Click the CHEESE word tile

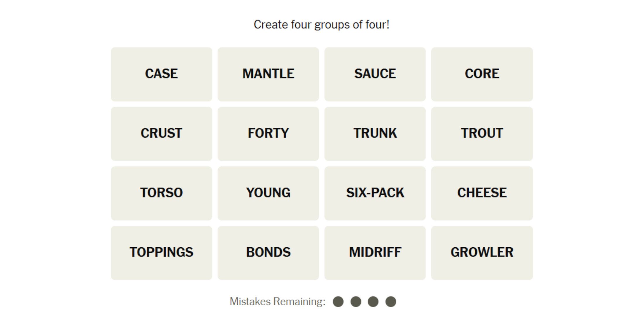click(x=482, y=193)
